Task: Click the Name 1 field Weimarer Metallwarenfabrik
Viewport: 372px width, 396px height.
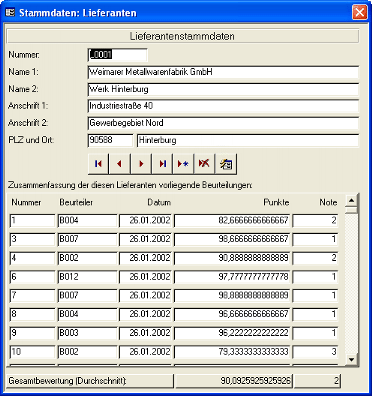Action: point(223,72)
